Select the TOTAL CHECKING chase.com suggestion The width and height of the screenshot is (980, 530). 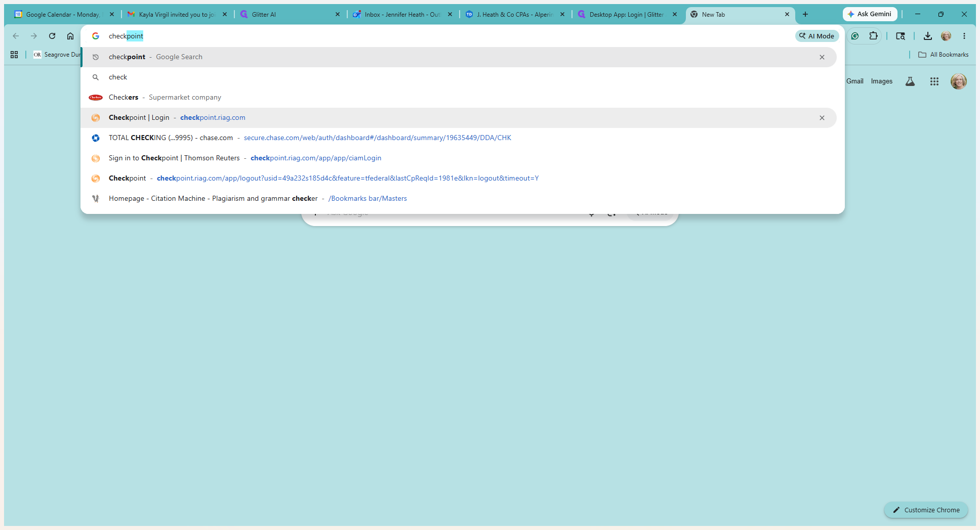tap(459, 138)
